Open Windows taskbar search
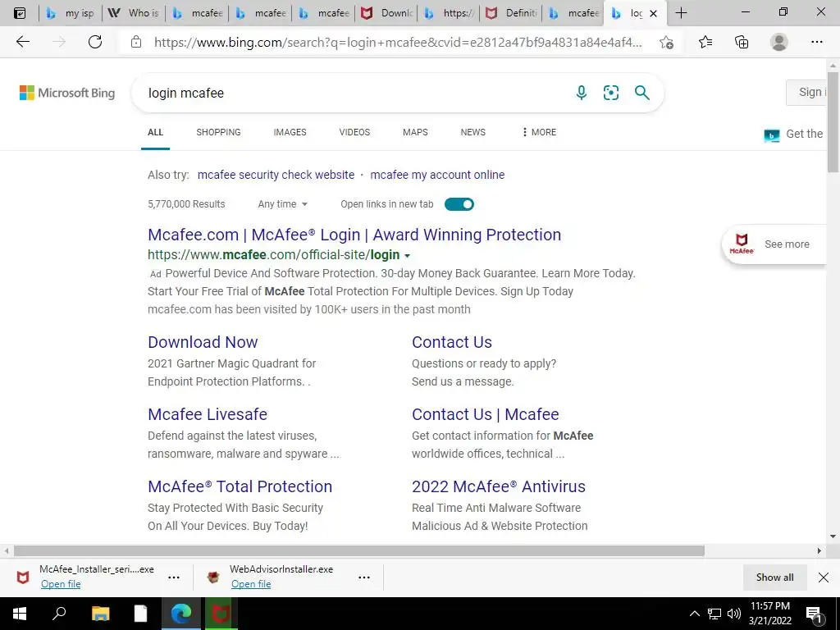The width and height of the screenshot is (840, 630). click(59, 614)
